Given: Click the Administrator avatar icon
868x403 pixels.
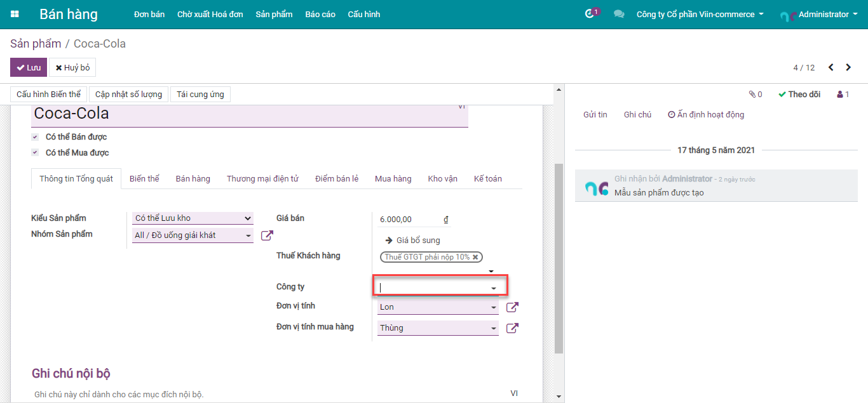Looking at the screenshot, I should (x=788, y=15).
